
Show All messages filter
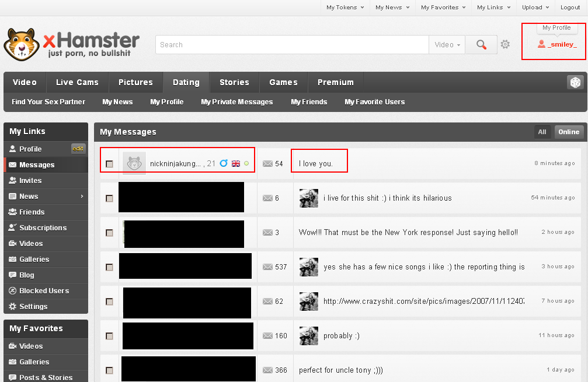tap(542, 132)
